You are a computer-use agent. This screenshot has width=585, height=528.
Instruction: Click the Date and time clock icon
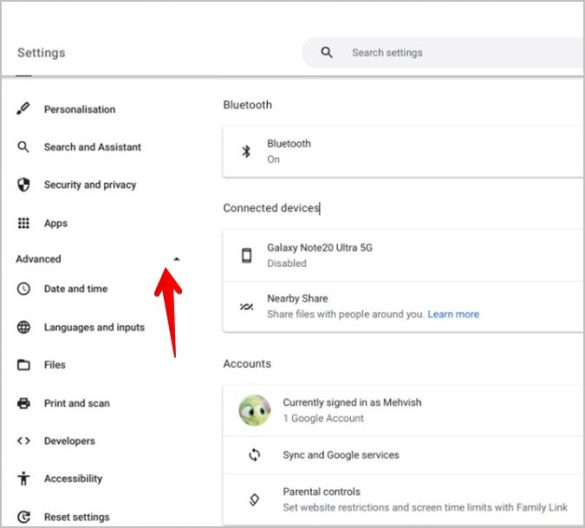tap(24, 288)
